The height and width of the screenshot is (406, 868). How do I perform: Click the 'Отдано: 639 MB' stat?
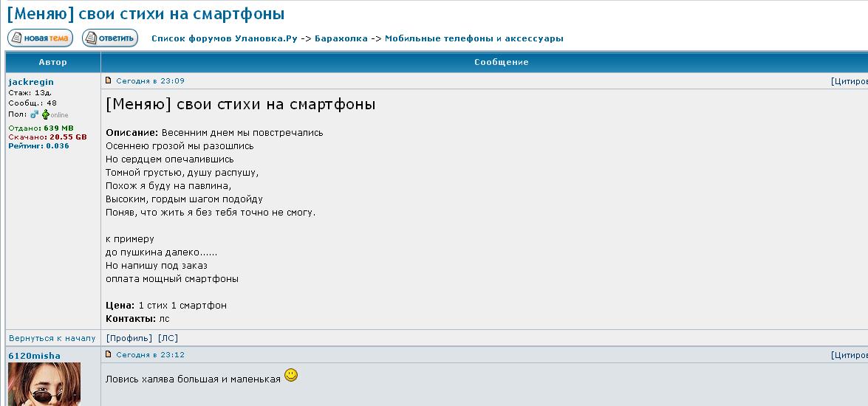pyautogui.click(x=41, y=128)
